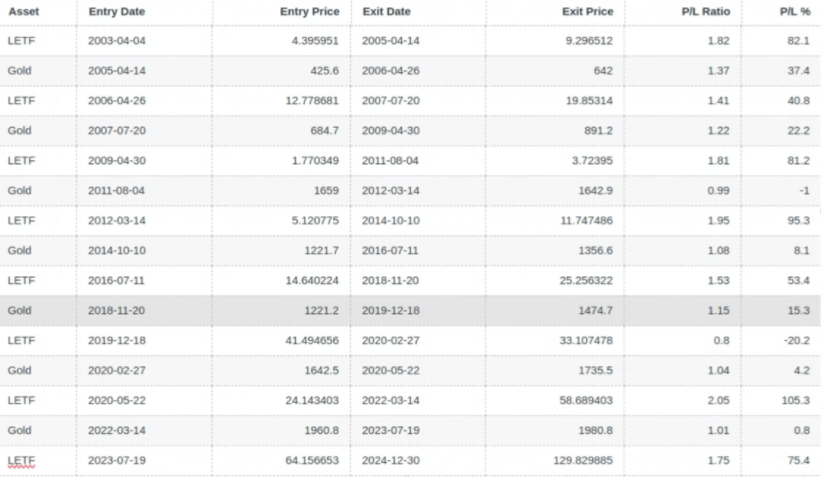The height and width of the screenshot is (477, 825).
Task: Select the P/L % value -20.2
Action: click(x=794, y=341)
